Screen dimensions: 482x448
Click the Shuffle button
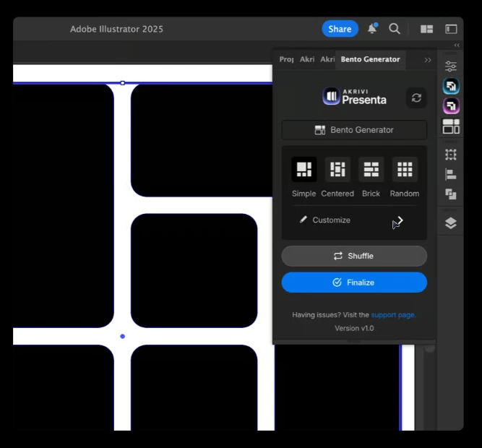(x=354, y=256)
